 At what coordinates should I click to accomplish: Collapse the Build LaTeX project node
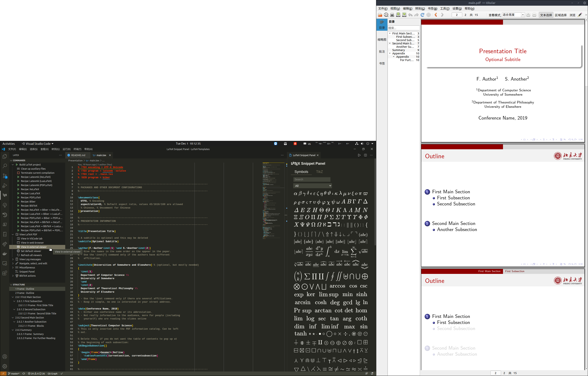pyautogui.click(x=13, y=165)
